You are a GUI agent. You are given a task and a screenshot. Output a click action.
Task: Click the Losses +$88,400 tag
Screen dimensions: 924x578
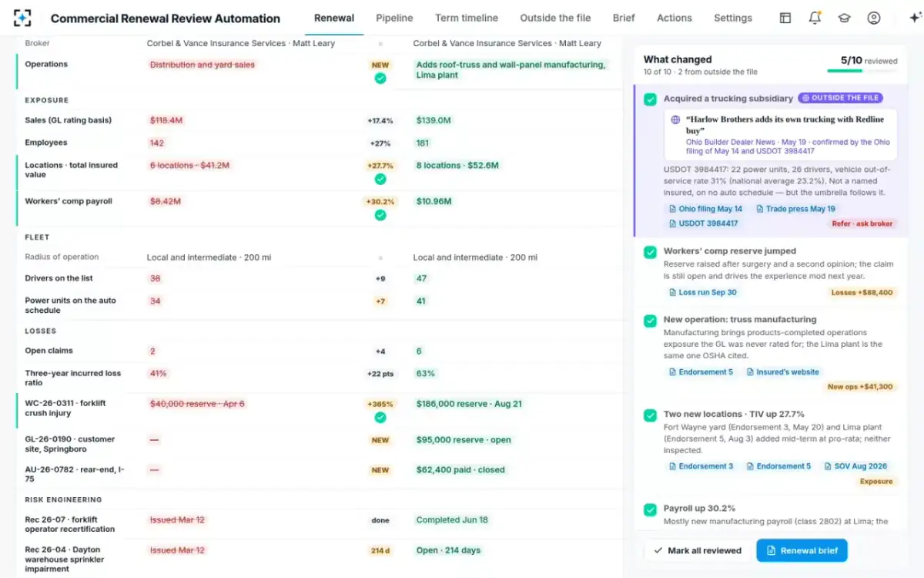862,292
